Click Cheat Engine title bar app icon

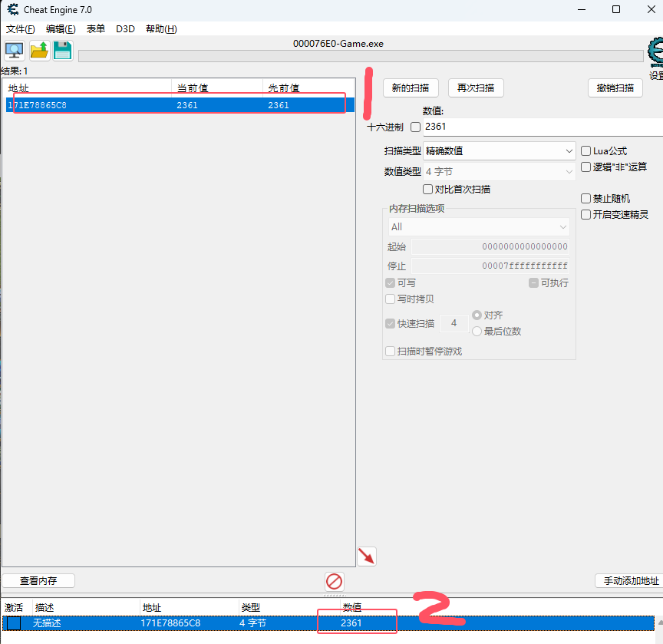point(13,9)
